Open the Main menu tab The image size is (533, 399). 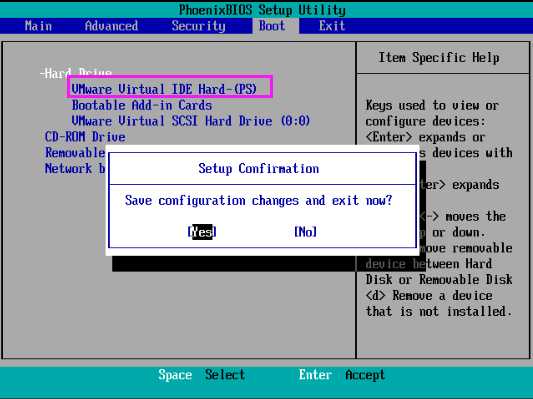tap(38, 26)
